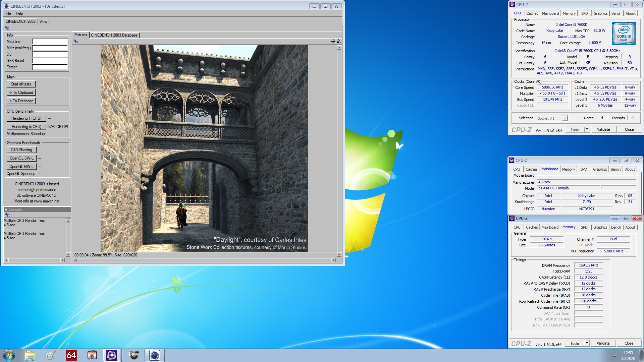644x362 pixels.
Task: Open the Windows Start orb
Action: (9, 355)
